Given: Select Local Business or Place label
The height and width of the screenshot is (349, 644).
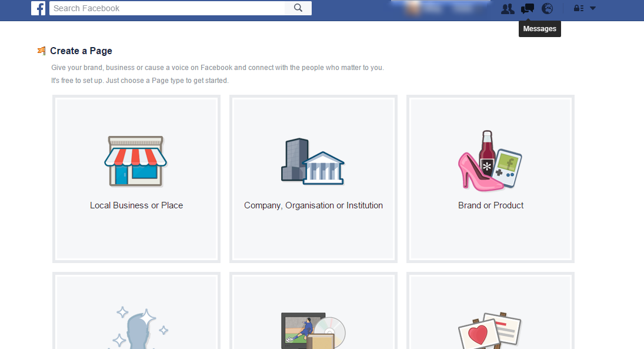Looking at the screenshot, I should point(136,205).
